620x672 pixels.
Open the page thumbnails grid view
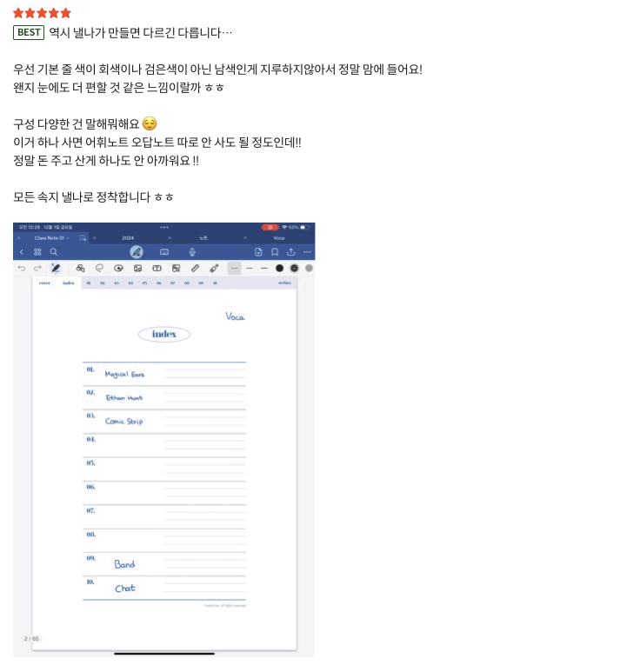37,252
